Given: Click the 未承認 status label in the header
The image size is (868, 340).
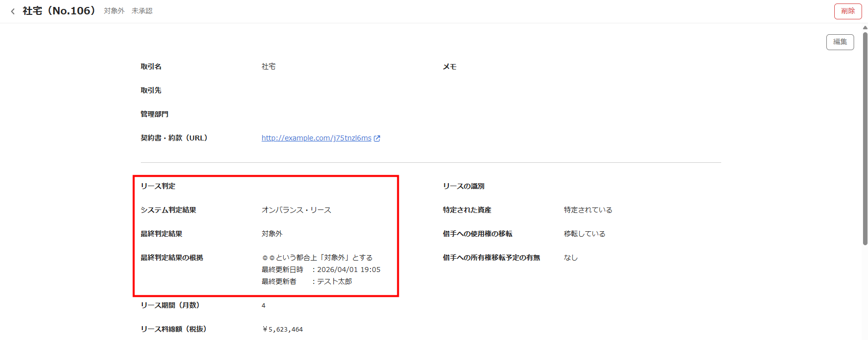Looking at the screenshot, I should 142,11.
